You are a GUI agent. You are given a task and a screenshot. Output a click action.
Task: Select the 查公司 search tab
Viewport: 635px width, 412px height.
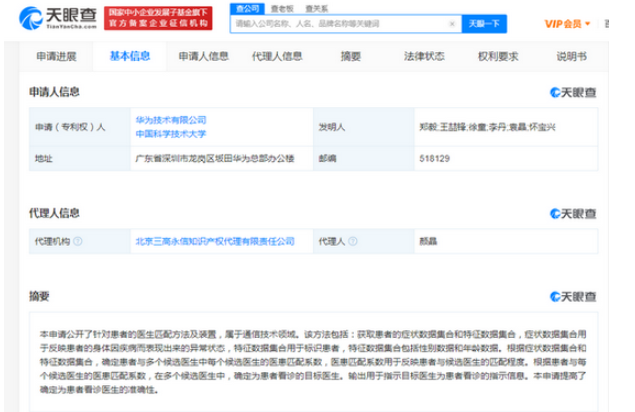coord(246,6)
